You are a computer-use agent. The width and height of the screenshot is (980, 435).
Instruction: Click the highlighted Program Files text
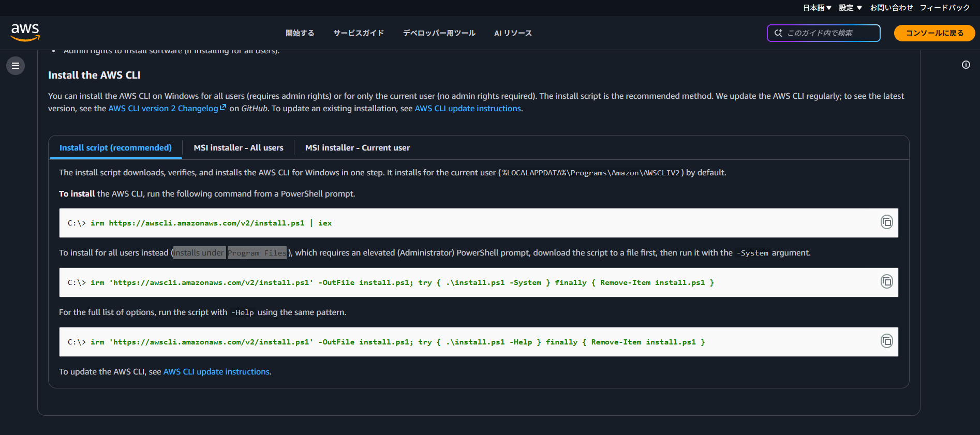point(257,253)
